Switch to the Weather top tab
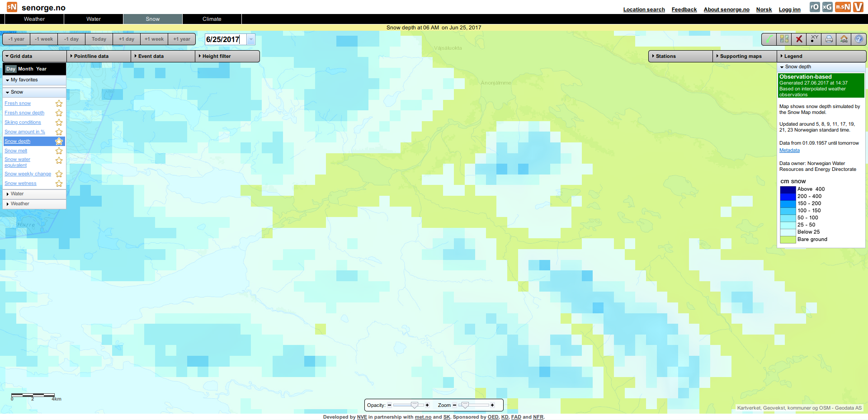Screen dimensions: 868x420 coord(34,19)
